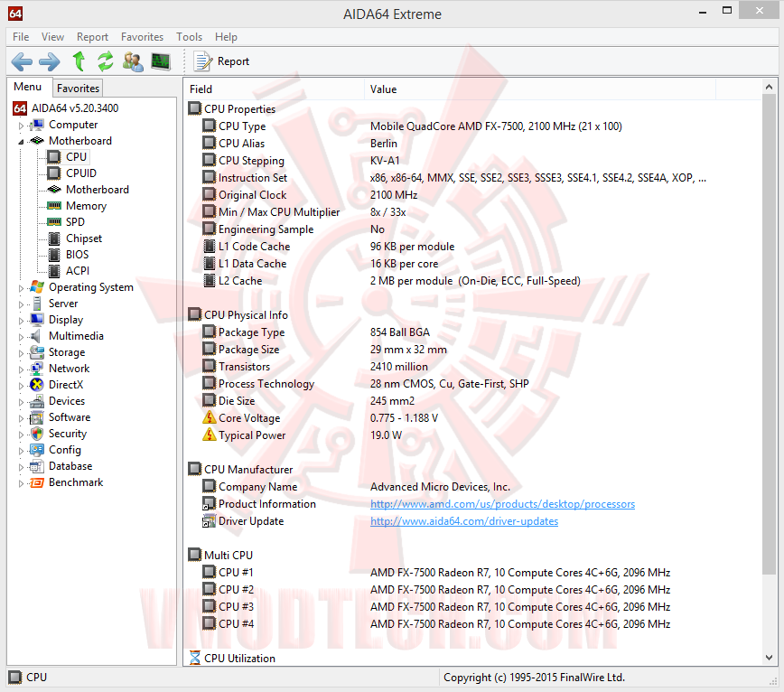Screen dimensions: 784x692
Task: Expand the Storage node arrow
Action: click(x=21, y=353)
